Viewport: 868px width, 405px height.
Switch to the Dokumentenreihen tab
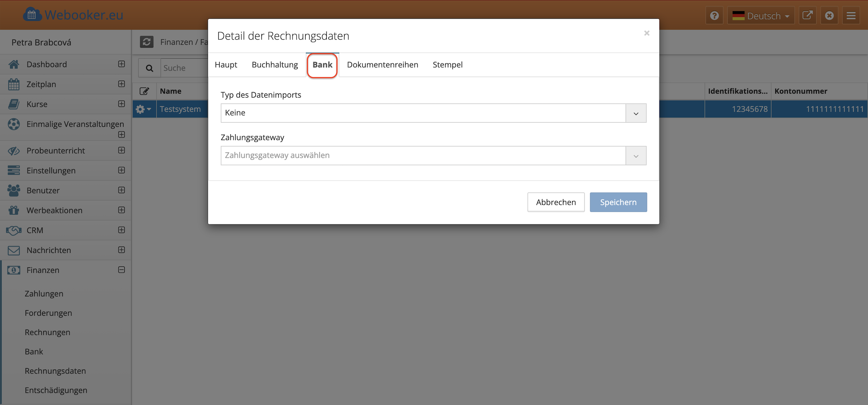[x=382, y=65]
